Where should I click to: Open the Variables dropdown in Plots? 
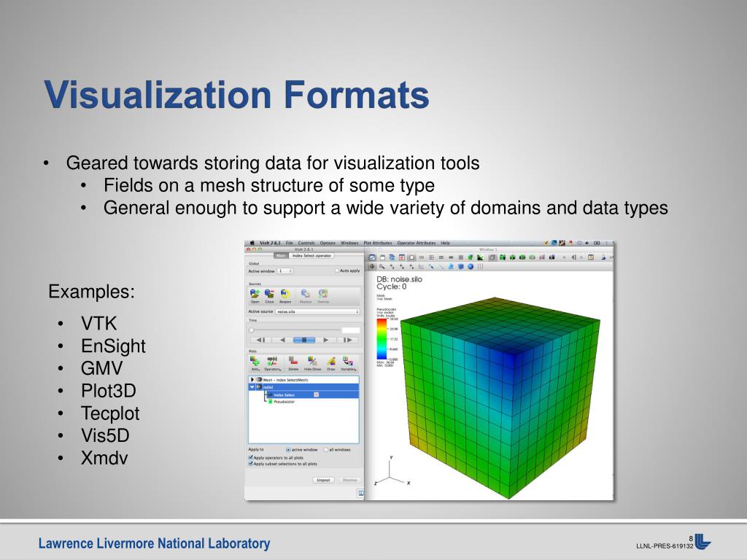[348, 361]
